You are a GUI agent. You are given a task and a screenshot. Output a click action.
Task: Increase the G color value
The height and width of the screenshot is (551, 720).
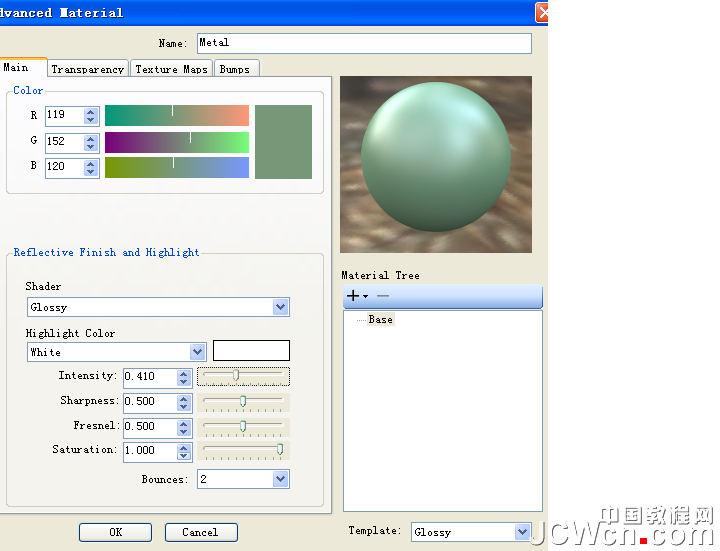point(91,138)
